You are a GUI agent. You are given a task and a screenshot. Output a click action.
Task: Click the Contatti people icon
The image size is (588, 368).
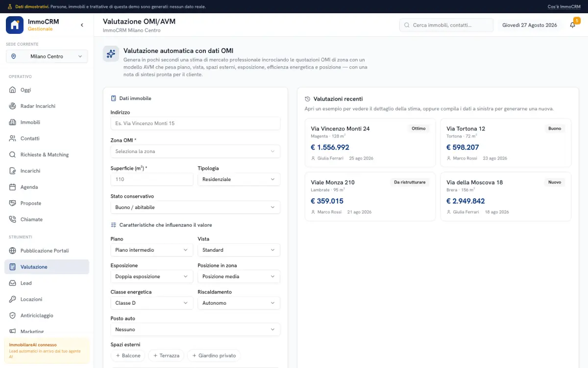[x=13, y=138]
